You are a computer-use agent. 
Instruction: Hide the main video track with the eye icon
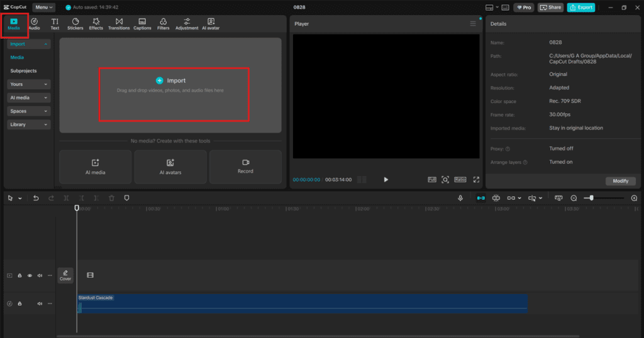click(30, 275)
